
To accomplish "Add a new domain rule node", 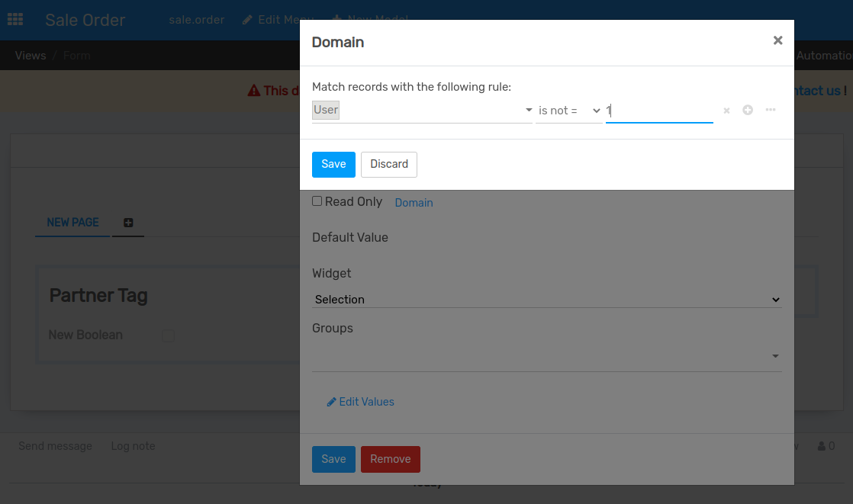I will point(748,110).
